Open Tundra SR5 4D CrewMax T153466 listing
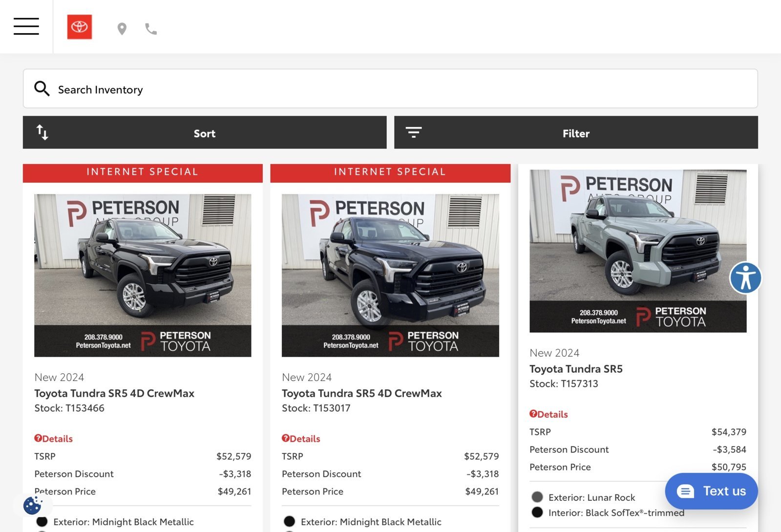781x532 pixels. click(114, 393)
